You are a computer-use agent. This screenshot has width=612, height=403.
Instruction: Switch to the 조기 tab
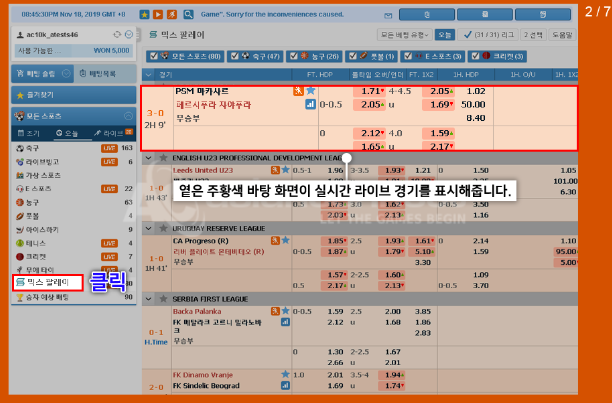[x=29, y=133]
